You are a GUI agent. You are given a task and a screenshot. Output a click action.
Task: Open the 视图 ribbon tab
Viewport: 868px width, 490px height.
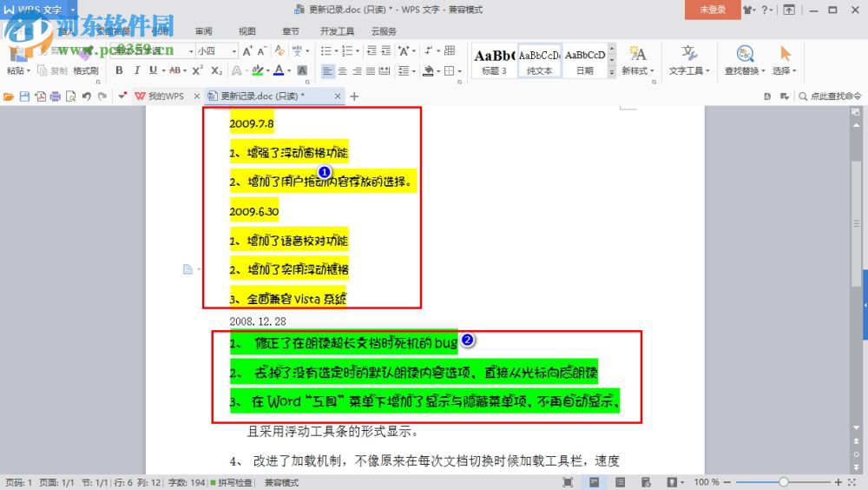pos(247,31)
